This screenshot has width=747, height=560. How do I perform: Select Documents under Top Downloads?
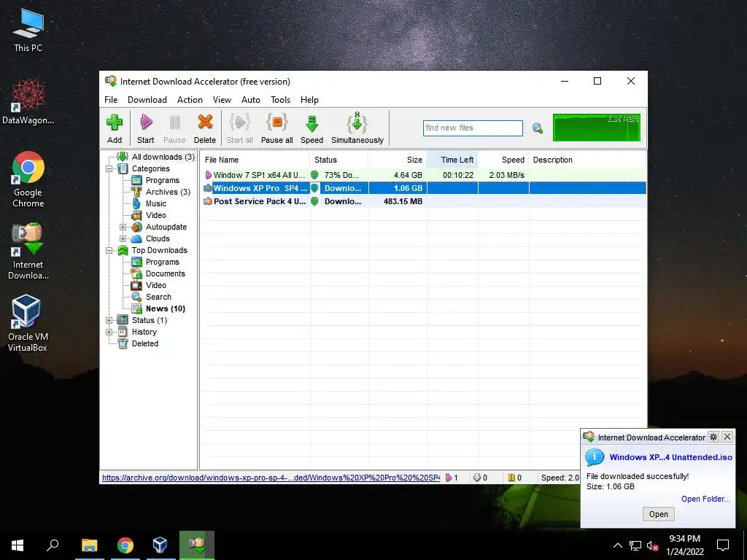coord(166,274)
